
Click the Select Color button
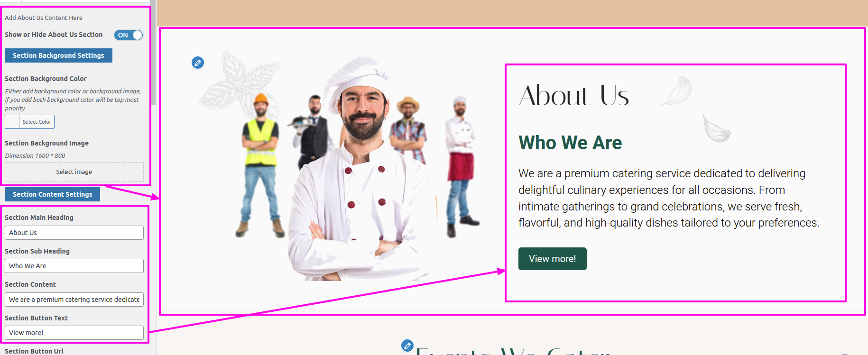pyautogui.click(x=37, y=122)
